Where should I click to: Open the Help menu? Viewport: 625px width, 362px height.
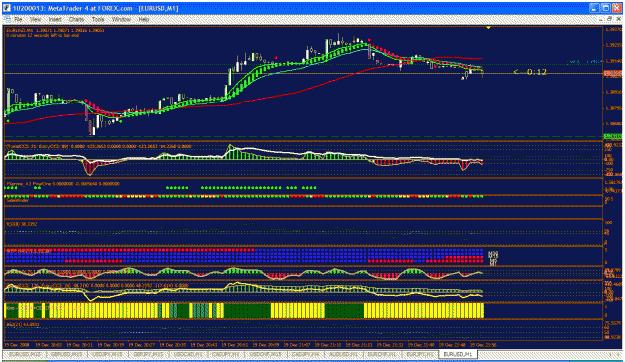pyautogui.click(x=143, y=19)
